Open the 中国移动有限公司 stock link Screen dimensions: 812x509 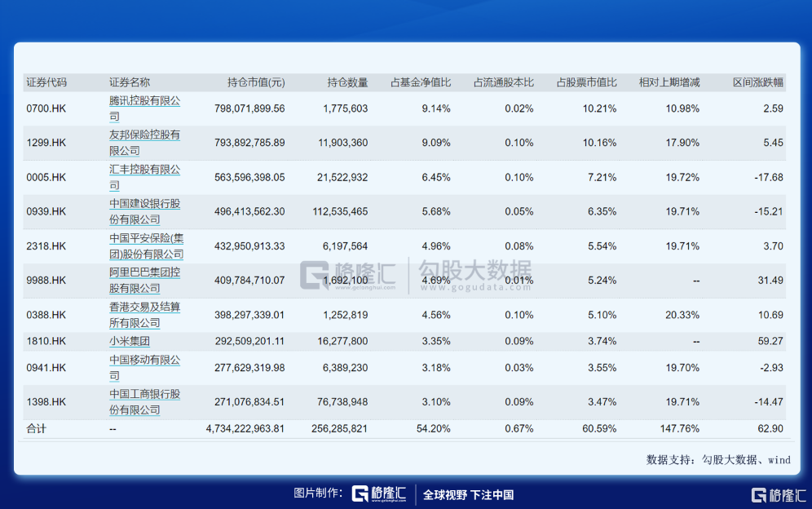(x=144, y=368)
